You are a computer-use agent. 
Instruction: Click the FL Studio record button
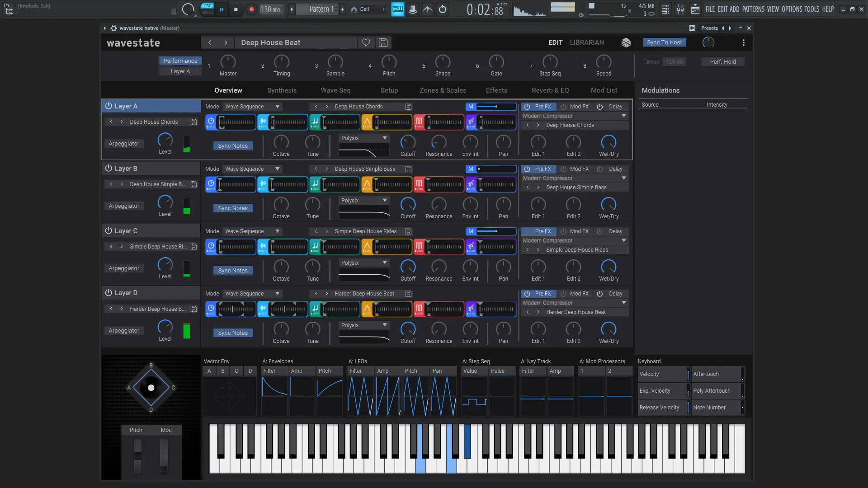coord(252,9)
